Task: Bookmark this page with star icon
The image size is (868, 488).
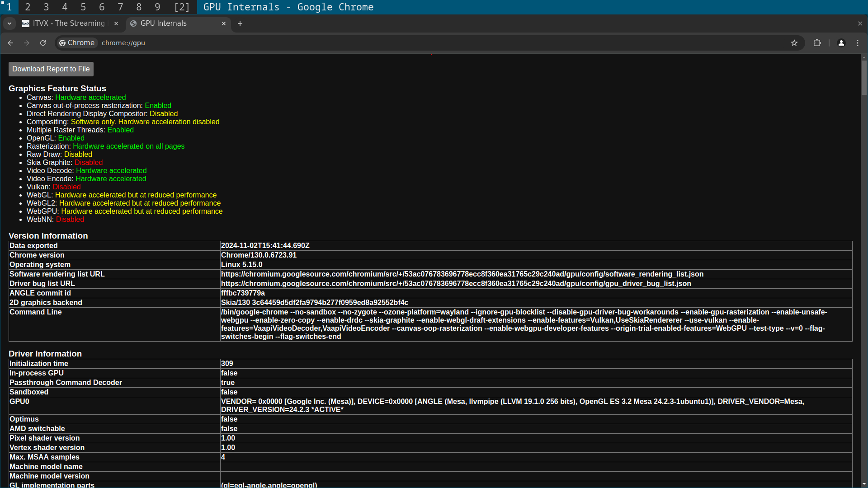Action: coord(794,43)
